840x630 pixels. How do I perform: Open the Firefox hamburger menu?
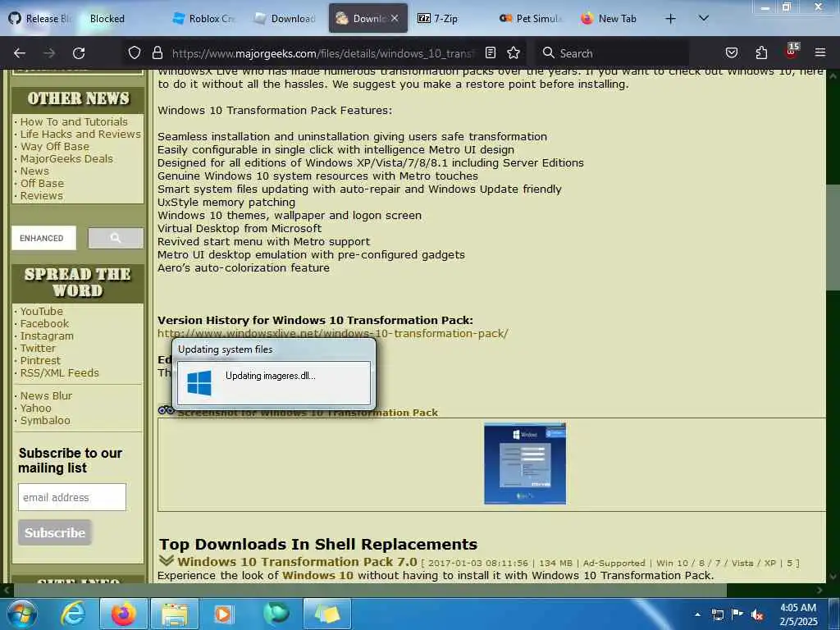(820, 53)
